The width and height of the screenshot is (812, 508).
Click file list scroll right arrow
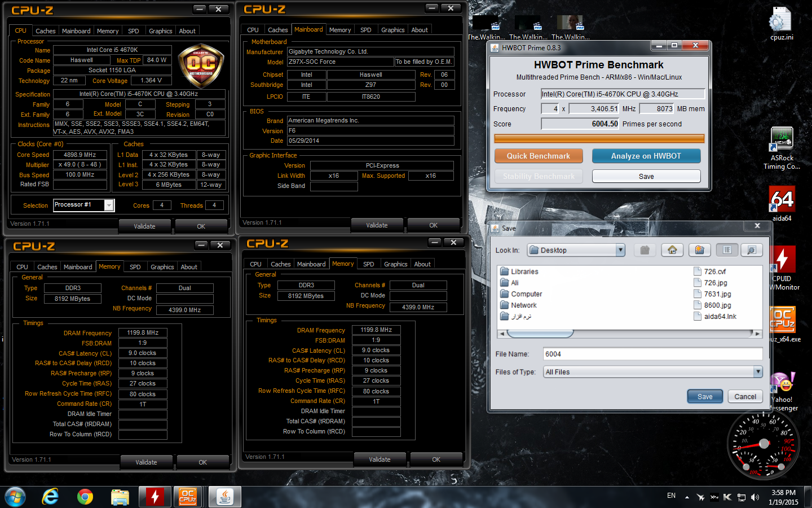(757, 334)
